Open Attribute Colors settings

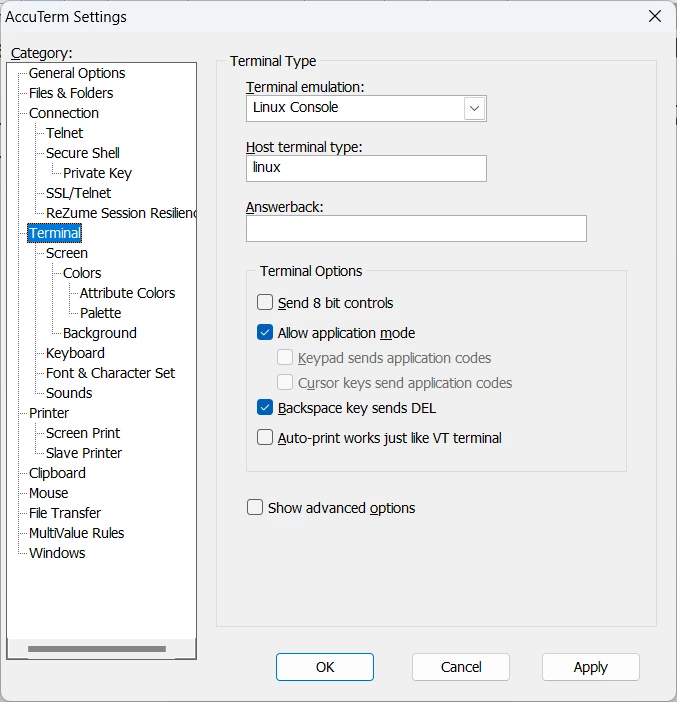(128, 293)
